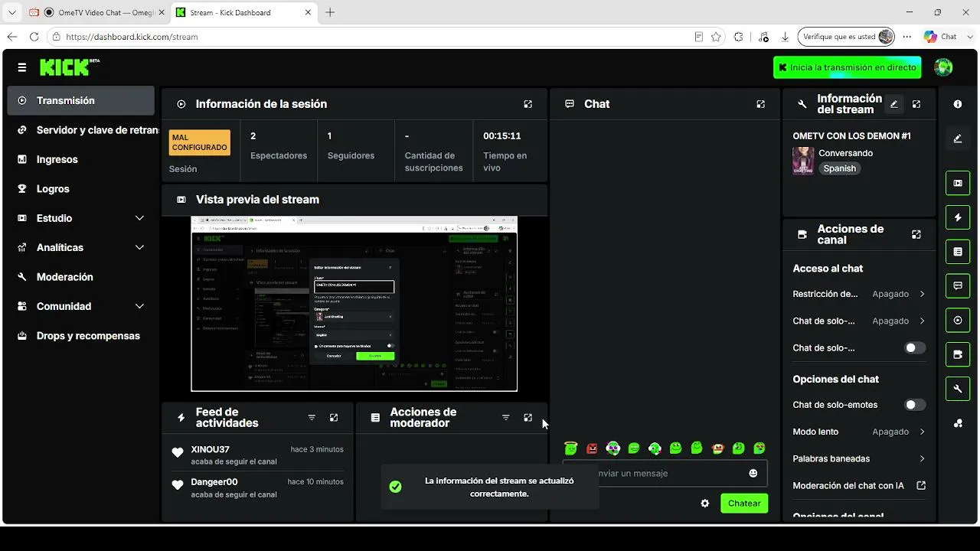
Task: Pop out the Información de la sesión panel
Action: click(528, 104)
